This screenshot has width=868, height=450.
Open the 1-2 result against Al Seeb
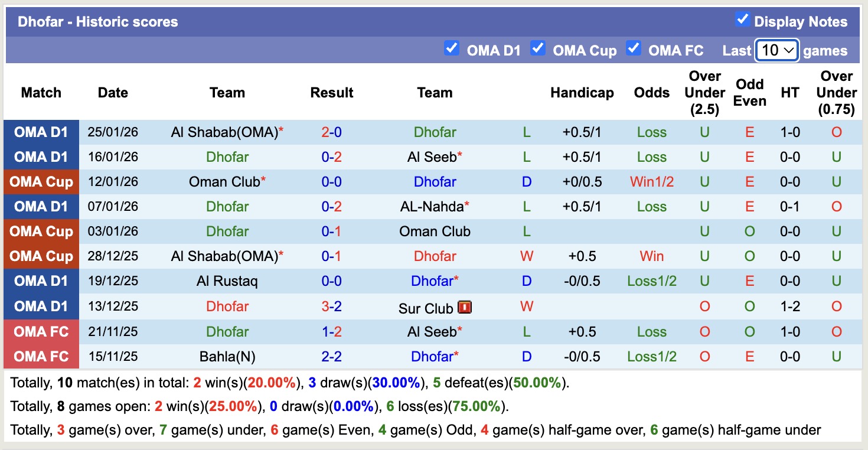(331, 332)
